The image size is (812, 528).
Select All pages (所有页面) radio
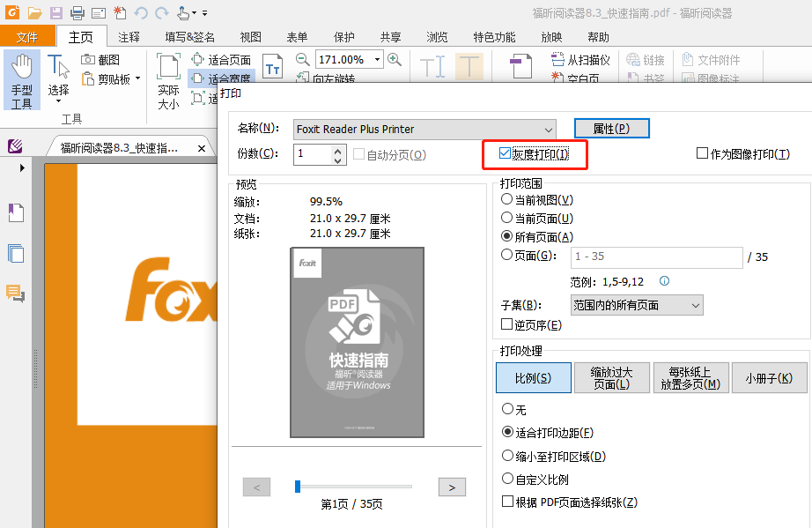point(507,236)
